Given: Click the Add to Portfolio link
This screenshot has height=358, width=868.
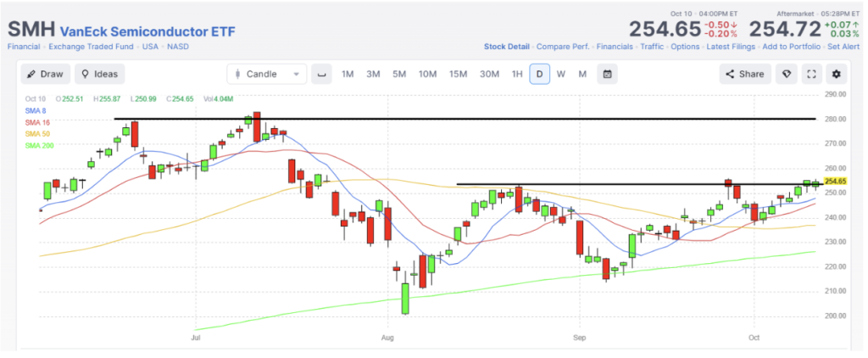Looking at the screenshot, I should point(792,47).
